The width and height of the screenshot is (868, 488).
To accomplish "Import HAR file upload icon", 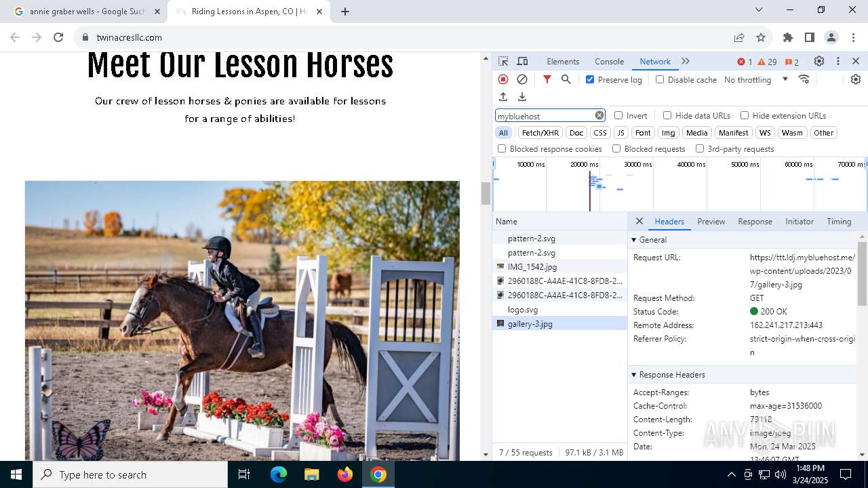I will point(503,97).
